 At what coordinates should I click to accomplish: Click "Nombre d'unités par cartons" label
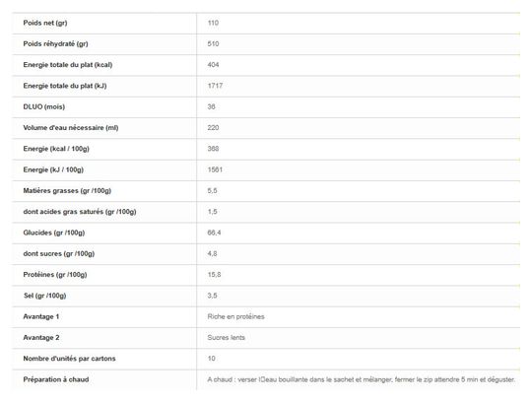[x=69, y=359]
